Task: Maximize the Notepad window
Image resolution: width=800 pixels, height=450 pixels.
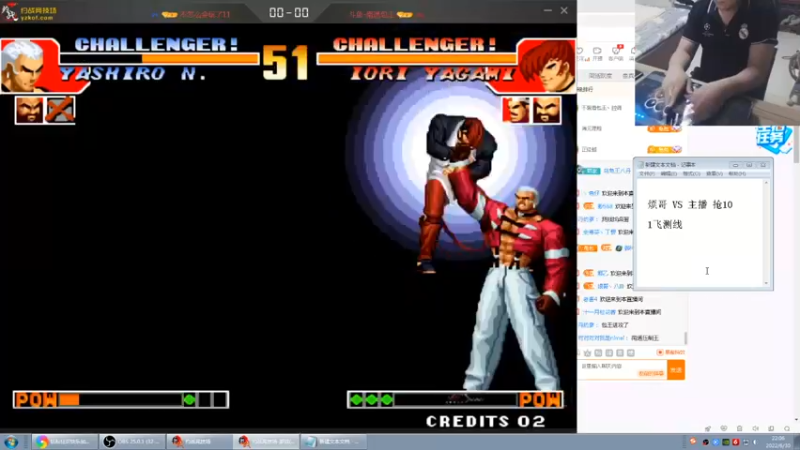Action: (x=749, y=165)
